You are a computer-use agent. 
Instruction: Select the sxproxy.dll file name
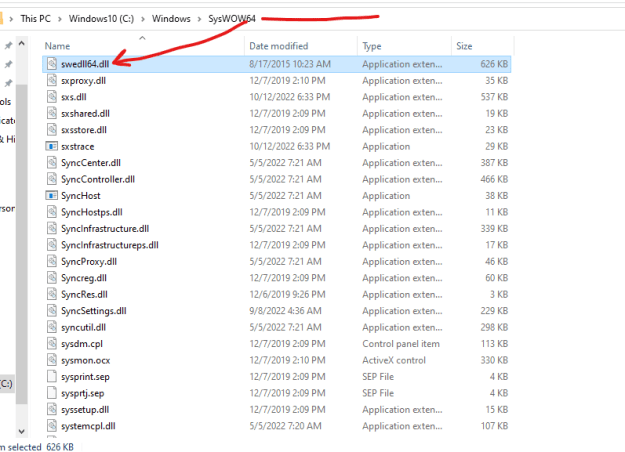83,81
